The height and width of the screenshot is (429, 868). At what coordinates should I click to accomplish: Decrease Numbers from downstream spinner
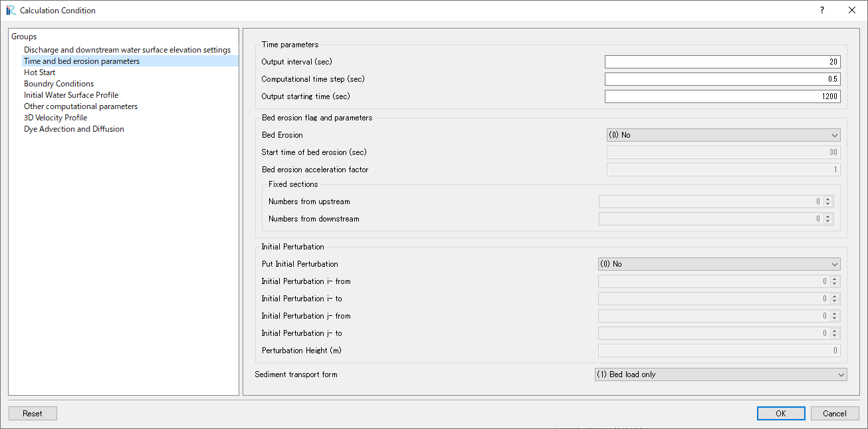[x=828, y=222]
